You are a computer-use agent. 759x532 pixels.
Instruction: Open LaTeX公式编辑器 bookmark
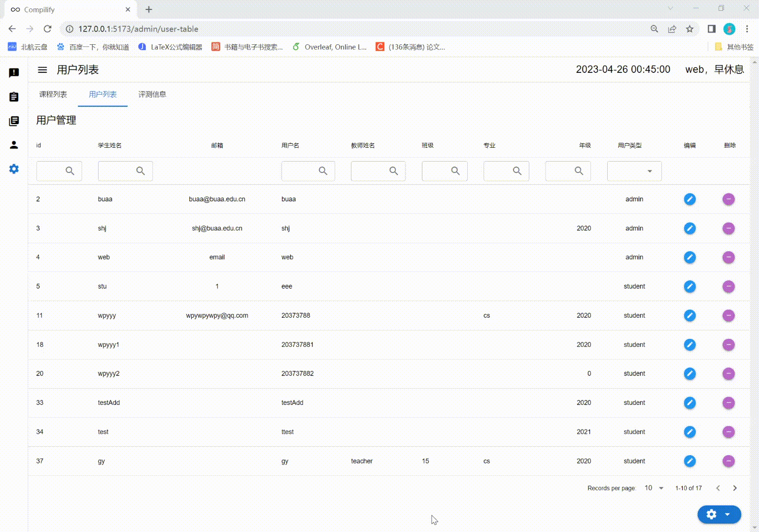tap(171, 47)
